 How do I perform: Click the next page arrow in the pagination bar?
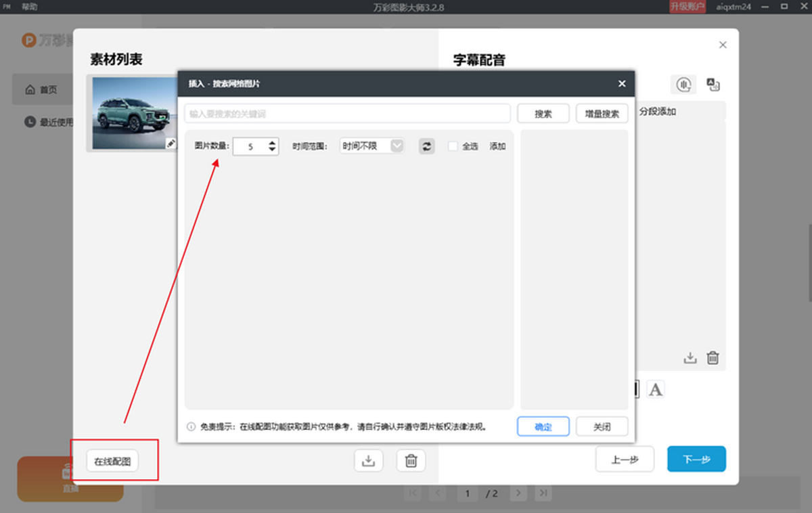[x=519, y=493]
